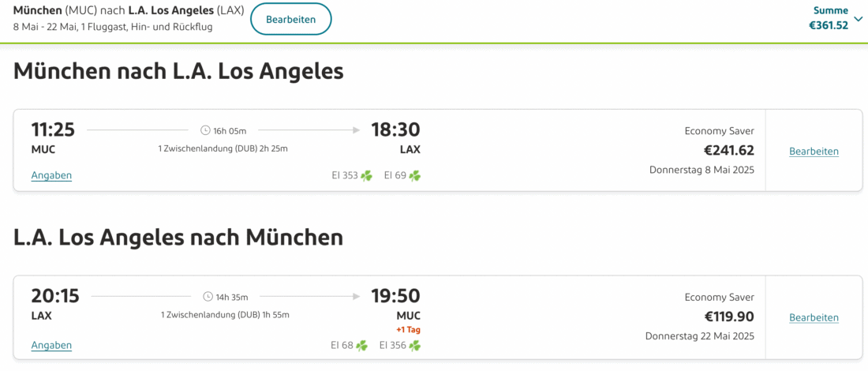Click the clock icon next to 14h 35m
The image size is (868, 371).
point(208,297)
